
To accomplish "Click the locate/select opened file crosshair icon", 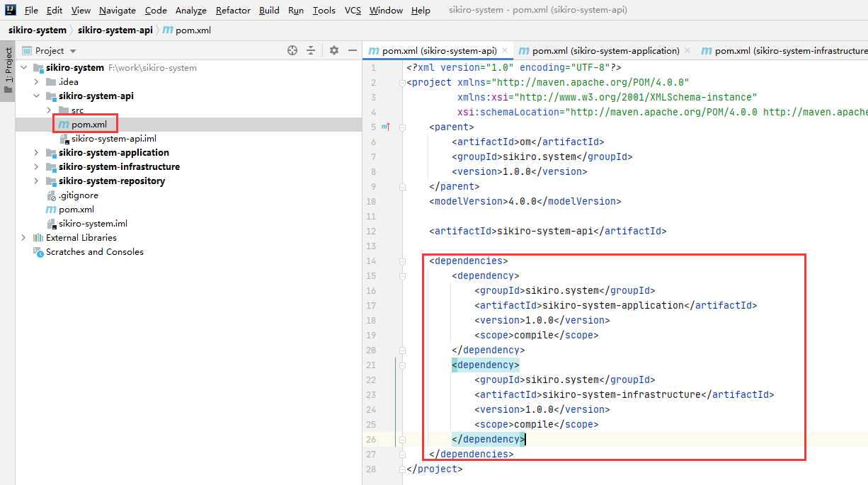I will 292,50.
